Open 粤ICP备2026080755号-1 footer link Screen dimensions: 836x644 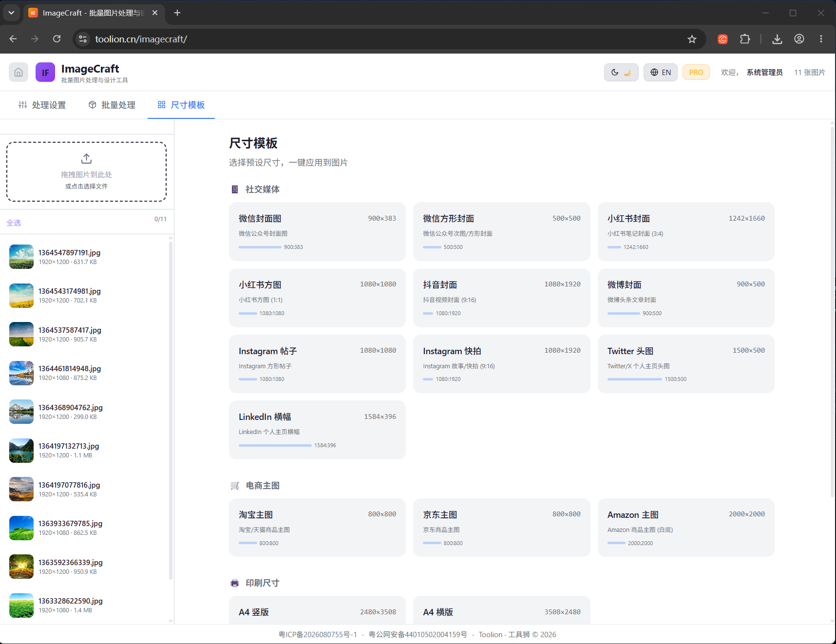point(318,634)
